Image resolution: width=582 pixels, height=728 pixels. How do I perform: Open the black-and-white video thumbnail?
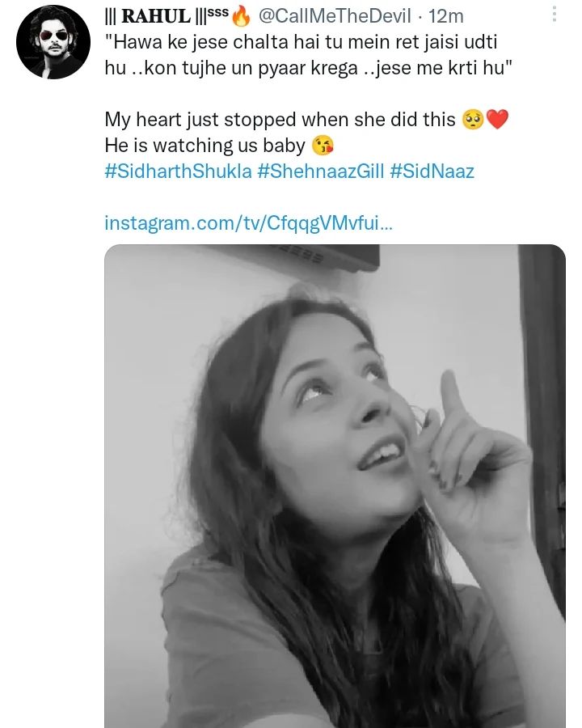[x=335, y=485]
